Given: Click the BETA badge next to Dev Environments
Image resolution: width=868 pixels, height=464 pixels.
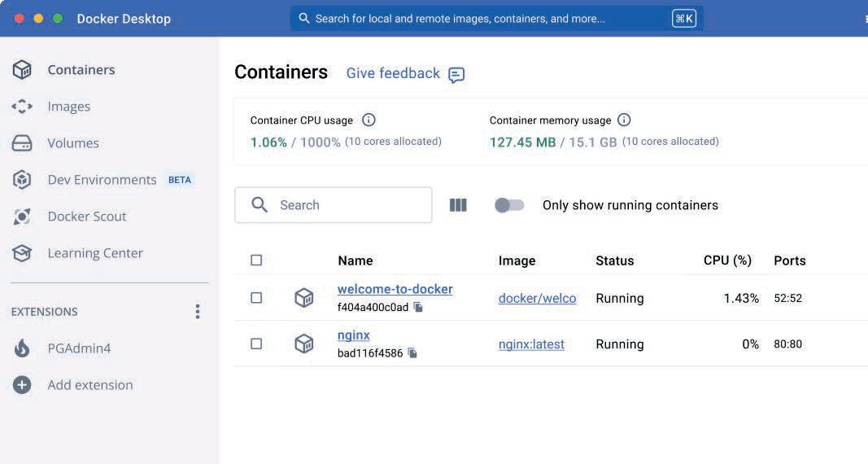Looking at the screenshot, I should point(179,180).
